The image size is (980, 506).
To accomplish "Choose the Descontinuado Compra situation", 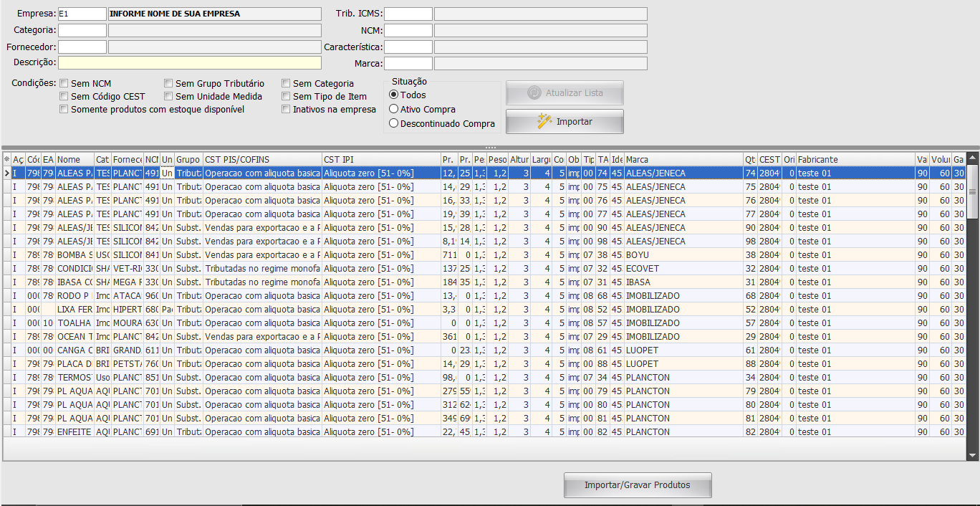I will (393, 123).
